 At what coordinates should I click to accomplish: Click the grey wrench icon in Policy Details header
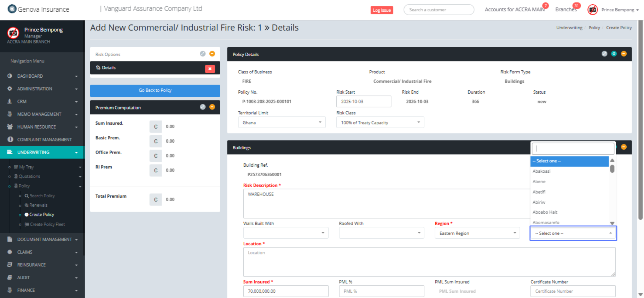[x=604, y=54]
